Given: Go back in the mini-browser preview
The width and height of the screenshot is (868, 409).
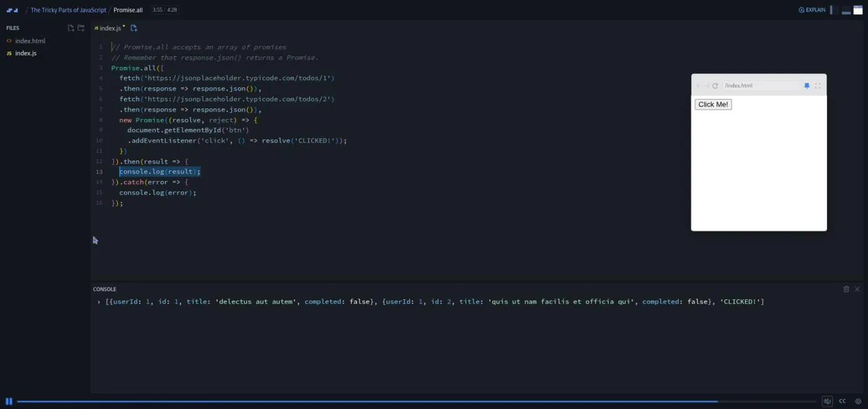Looking at the screenshot, I should 699,86.
